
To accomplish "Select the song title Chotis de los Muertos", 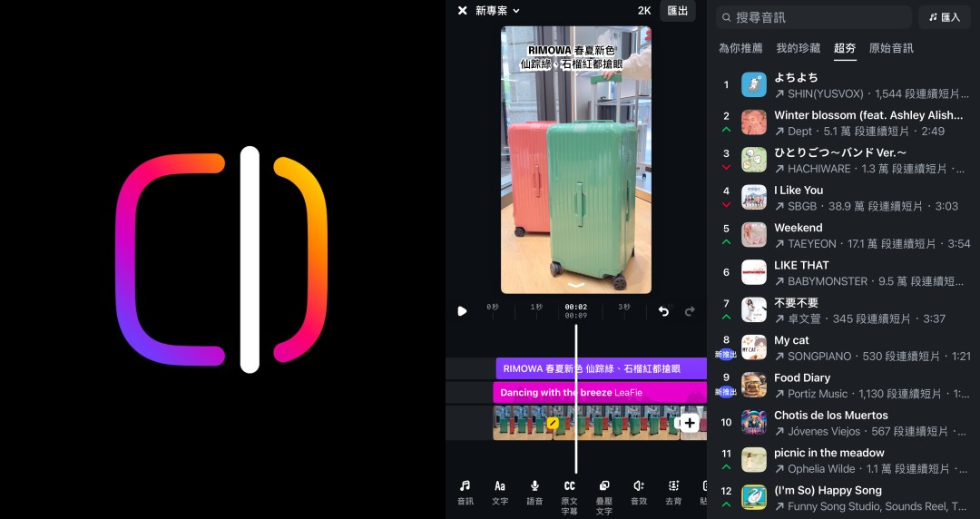I will pyautogui.click(x=830, y=416).
